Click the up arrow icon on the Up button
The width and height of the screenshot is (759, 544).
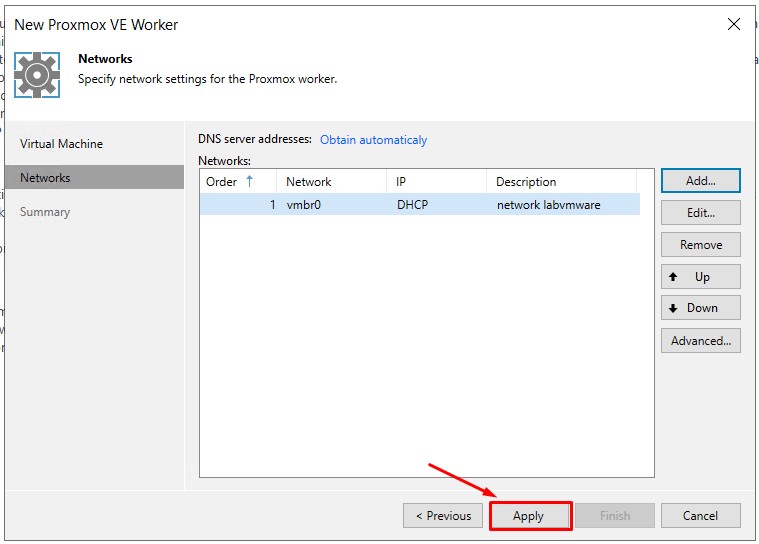coord(674,277)
